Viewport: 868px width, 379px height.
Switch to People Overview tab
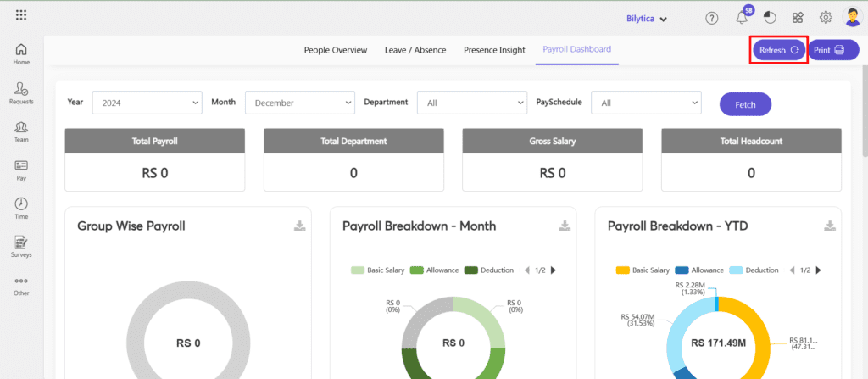coord(336,50)
